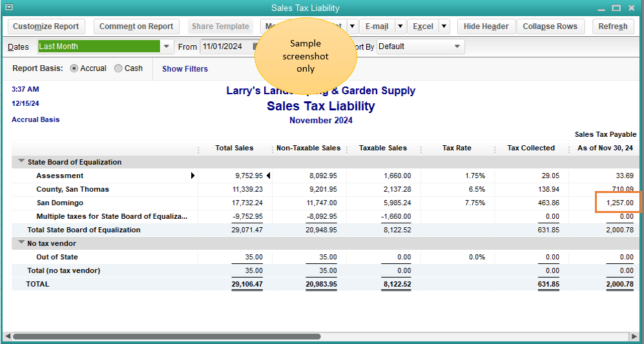Maximize the Sales Tax Liability window
The image size is (644, 344).
[x=617, y=8]
